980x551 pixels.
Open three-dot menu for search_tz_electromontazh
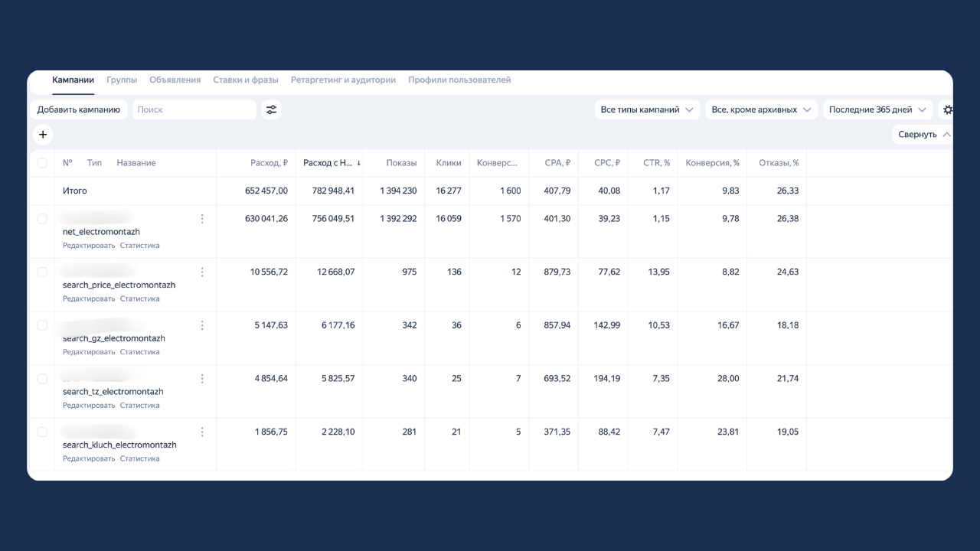(x=202, y=379)
